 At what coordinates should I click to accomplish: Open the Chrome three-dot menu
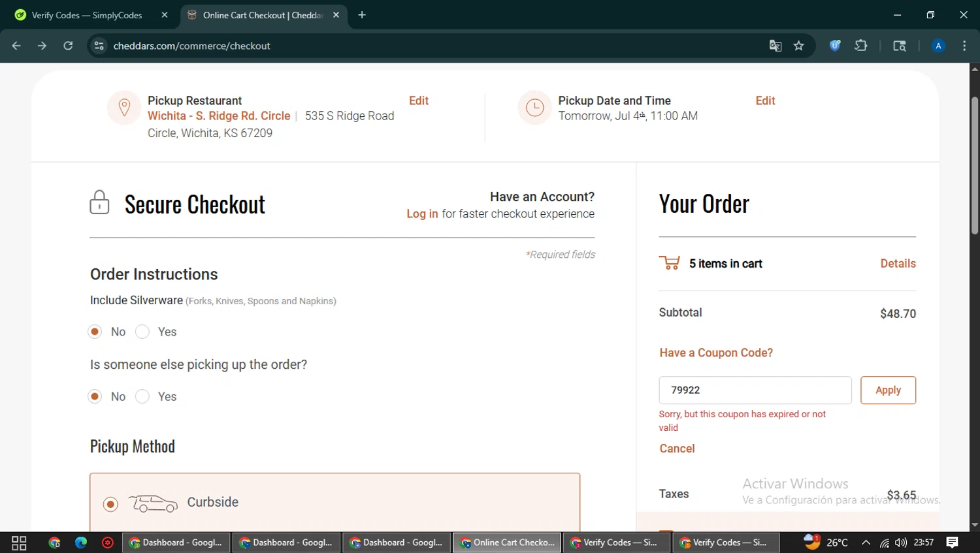[964, 46]
